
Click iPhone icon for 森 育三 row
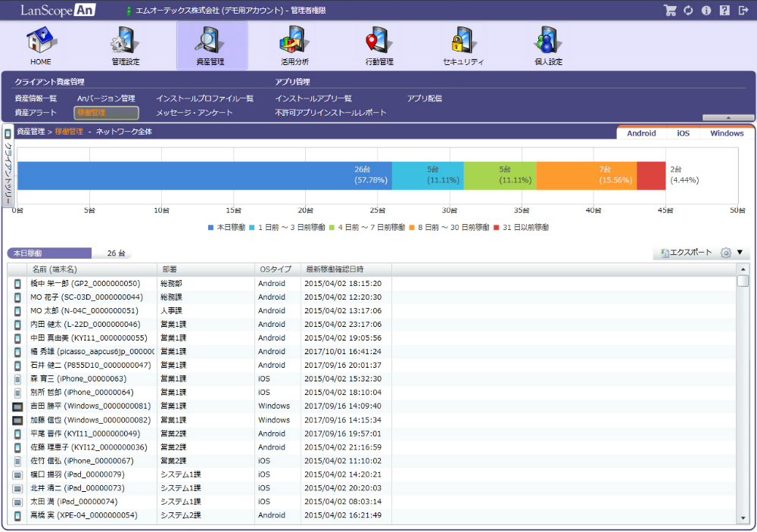(x=17, y=379)
